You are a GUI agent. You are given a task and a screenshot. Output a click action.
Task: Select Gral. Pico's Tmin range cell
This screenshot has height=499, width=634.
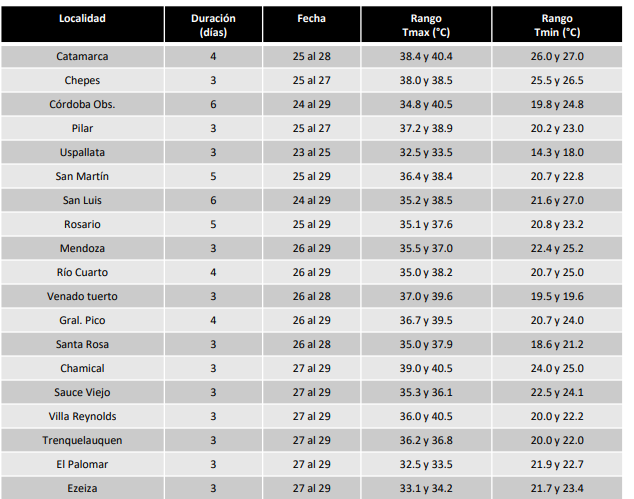pyautogui.click(x=557, y=320)
